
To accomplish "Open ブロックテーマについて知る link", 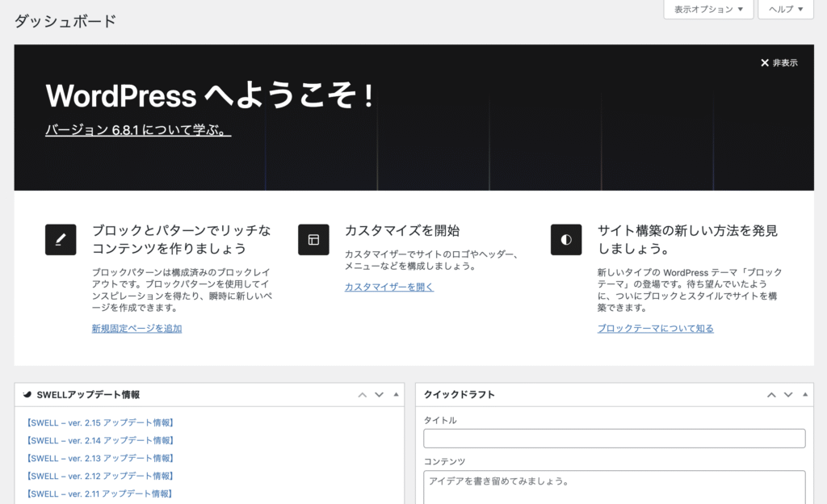I will [x=655, y=329].
